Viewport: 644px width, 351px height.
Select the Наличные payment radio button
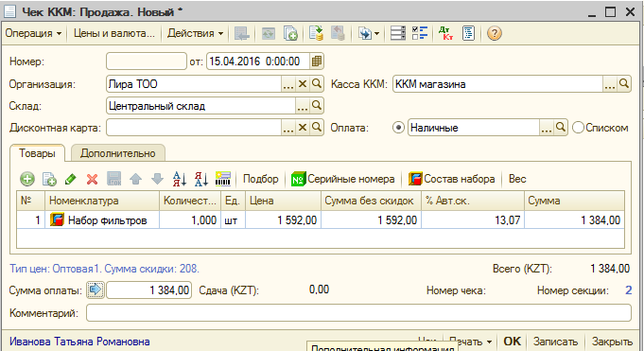pyautogui.click(x=398, y=128)
